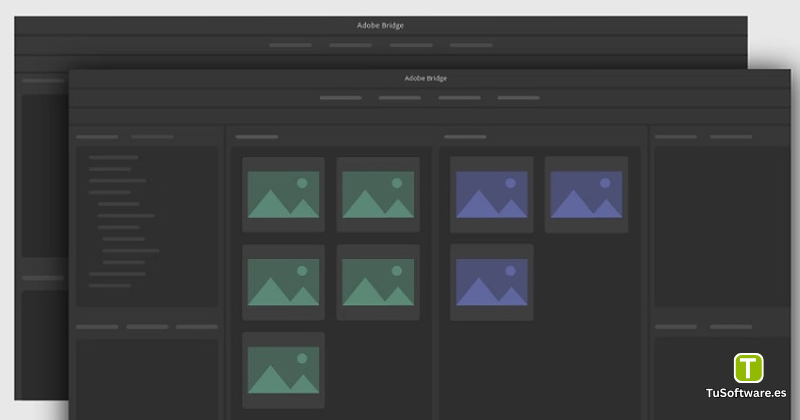The height and width of the screenshot is (420, 800).
Task: Click the back window's "Adobe Bridge" title
Action: [x=380, y=25]
